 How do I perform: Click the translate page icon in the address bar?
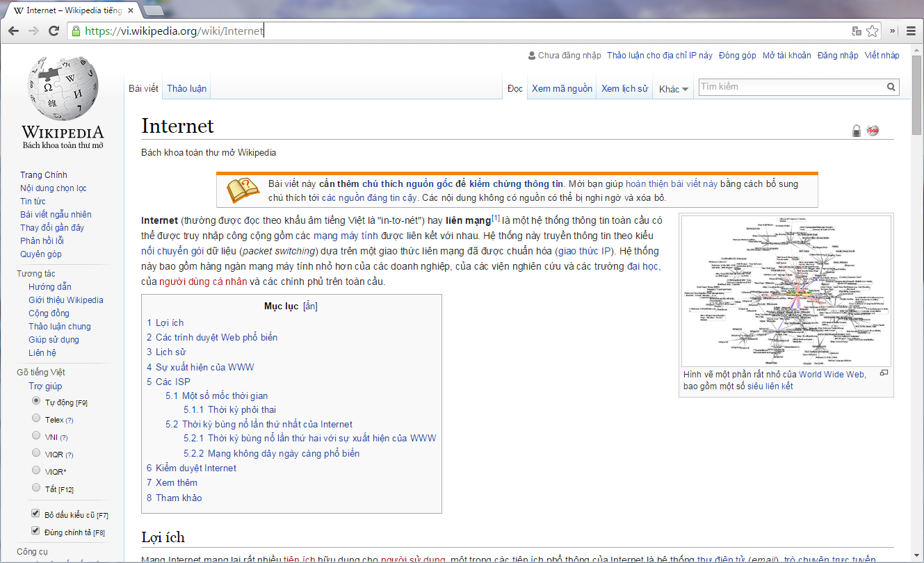click(857, 31)
